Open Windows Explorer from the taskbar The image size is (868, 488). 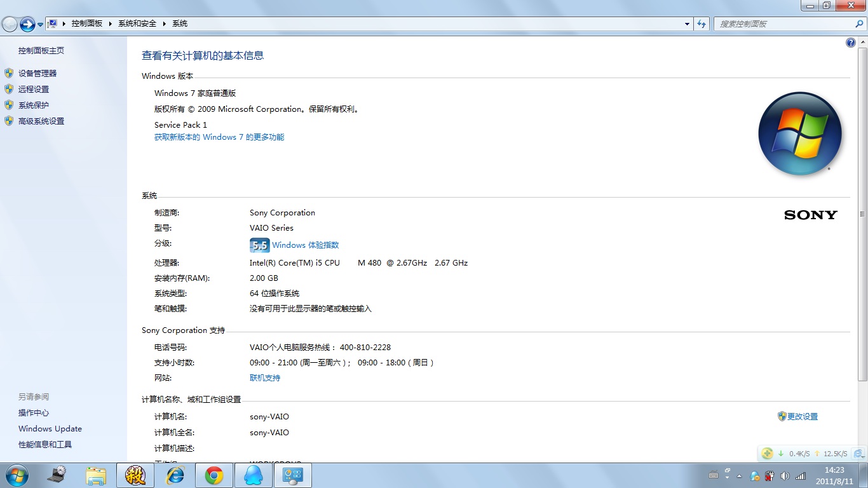point(96,475)
